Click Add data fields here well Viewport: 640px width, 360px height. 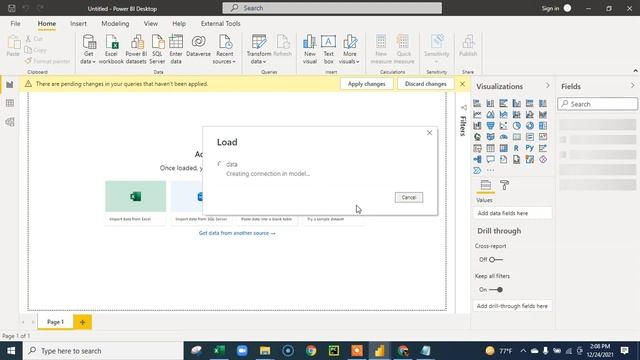[513, 213]
